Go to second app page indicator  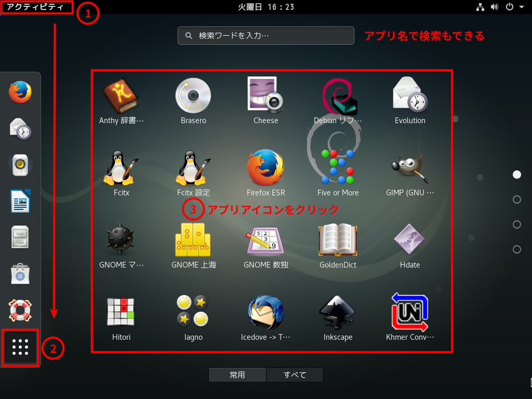pos(517,199)
